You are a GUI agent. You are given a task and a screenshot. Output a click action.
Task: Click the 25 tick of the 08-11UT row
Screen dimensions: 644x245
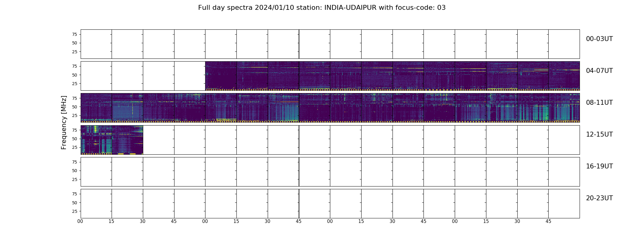tap(75, 115)
